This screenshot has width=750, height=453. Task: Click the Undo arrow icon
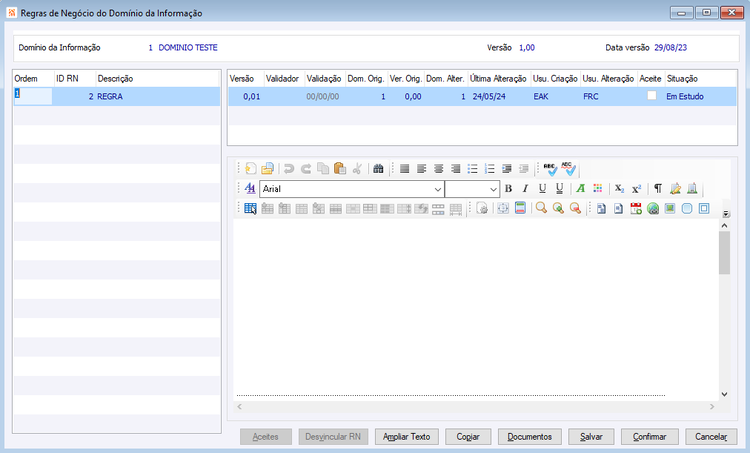pos(288,168)
